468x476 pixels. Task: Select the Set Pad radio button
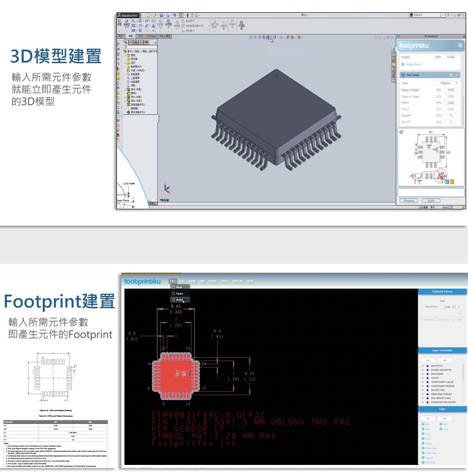tap(422, 320)
